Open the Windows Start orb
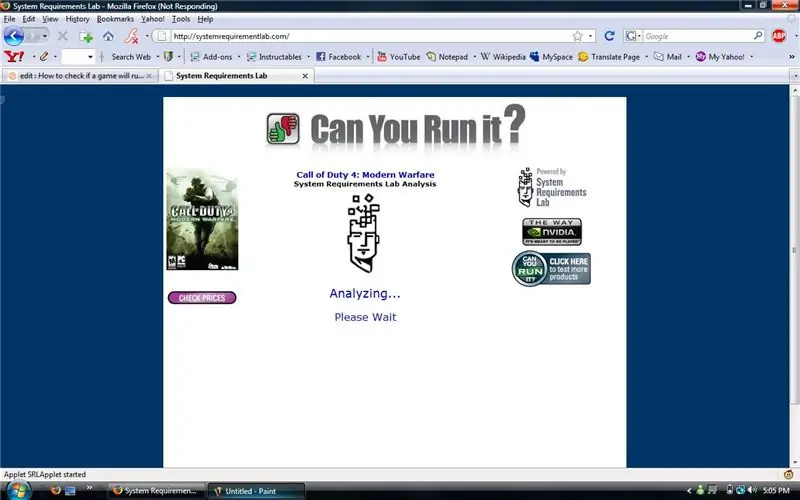Screen dimensions: 800x500 click(x=18, y=490)
